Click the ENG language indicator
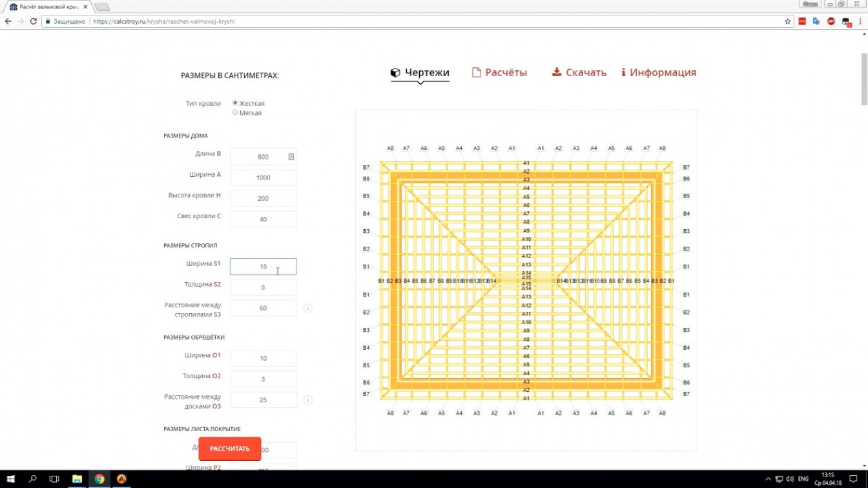The height and width of the screenshot is (488, 868). 803,479
